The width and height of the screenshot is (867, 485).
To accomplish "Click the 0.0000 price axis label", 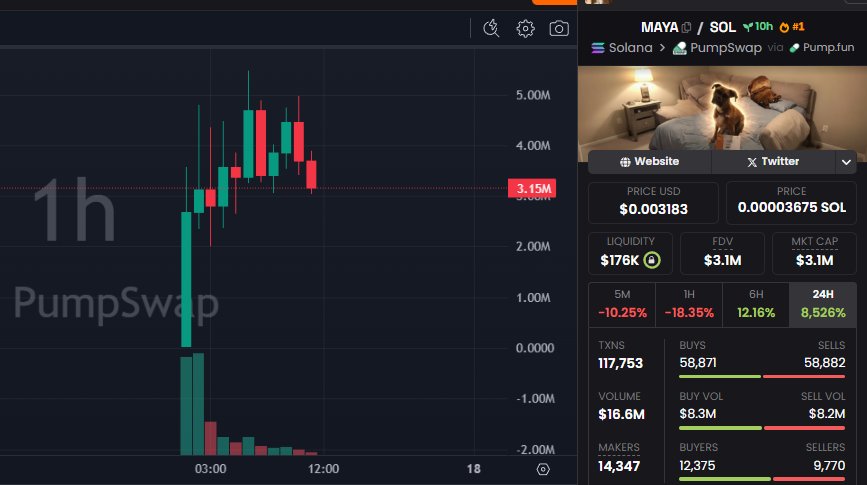I will pyautogui.click(x=535, y=348).
